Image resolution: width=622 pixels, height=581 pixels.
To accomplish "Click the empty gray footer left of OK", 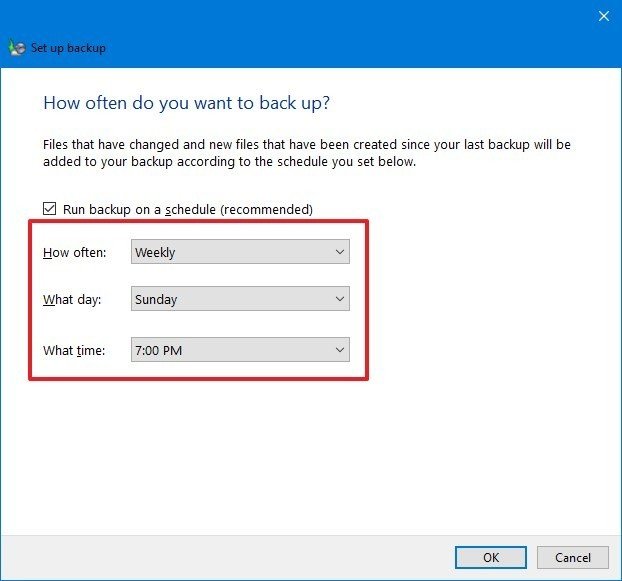I will click(x=220, y=557).
